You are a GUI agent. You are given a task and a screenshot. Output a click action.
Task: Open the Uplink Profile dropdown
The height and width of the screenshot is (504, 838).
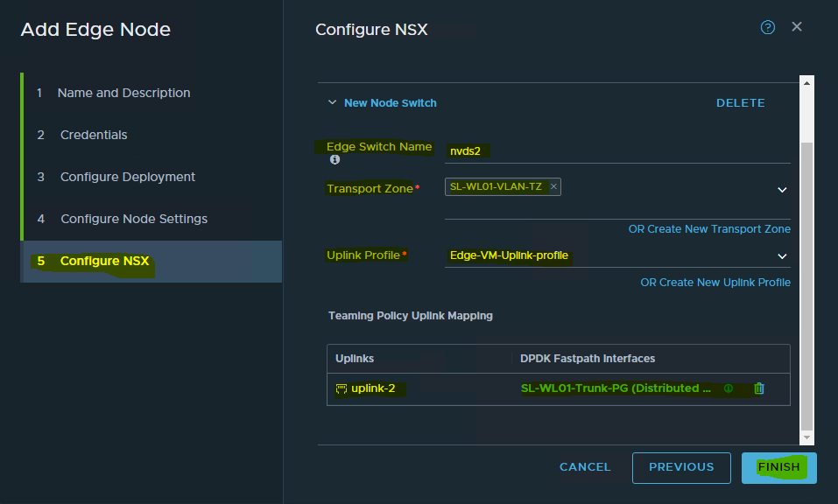(x=782, y=256)
